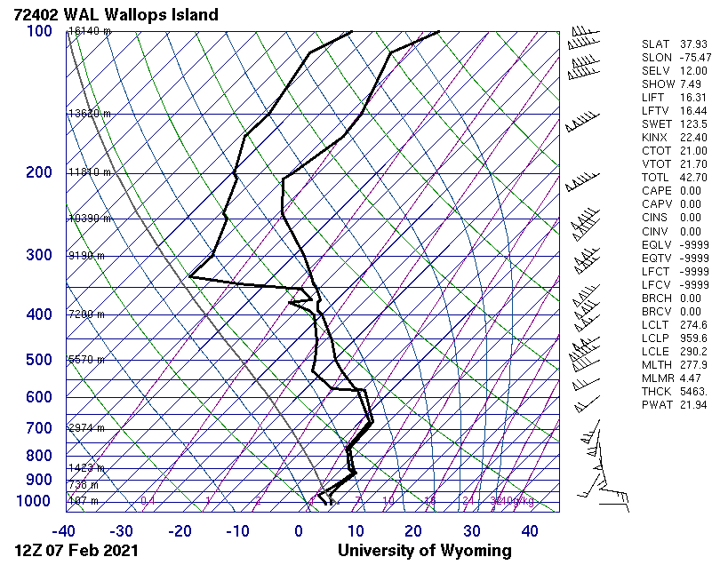Select the EQLV row label
728x573 pixels.
[x=657, y=245]
